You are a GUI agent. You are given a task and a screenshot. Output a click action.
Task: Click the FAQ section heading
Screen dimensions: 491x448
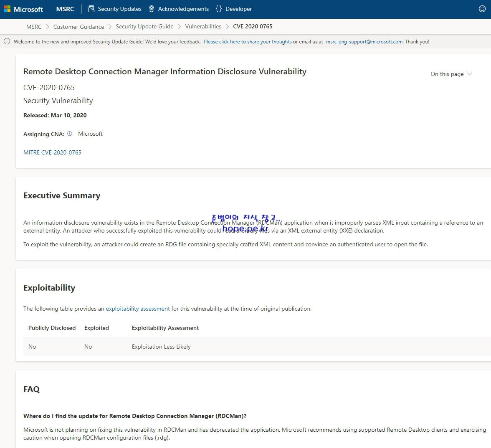coord(32,389)
